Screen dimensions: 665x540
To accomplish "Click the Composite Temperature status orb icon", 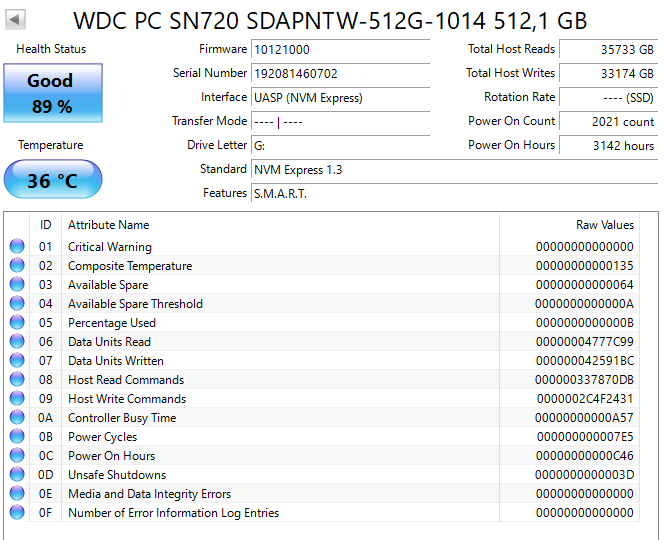I will pyautogui.click(x=17, y=266).
